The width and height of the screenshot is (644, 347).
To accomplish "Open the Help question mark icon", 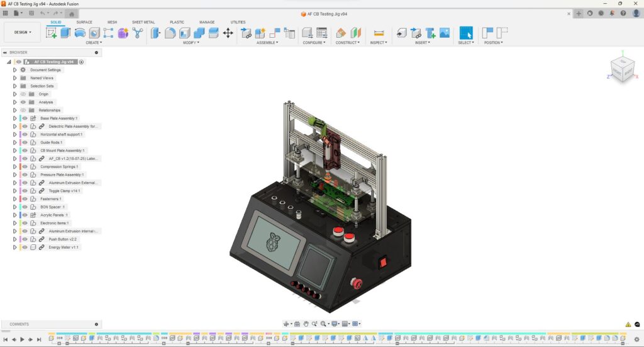I will tap(623, 13).
